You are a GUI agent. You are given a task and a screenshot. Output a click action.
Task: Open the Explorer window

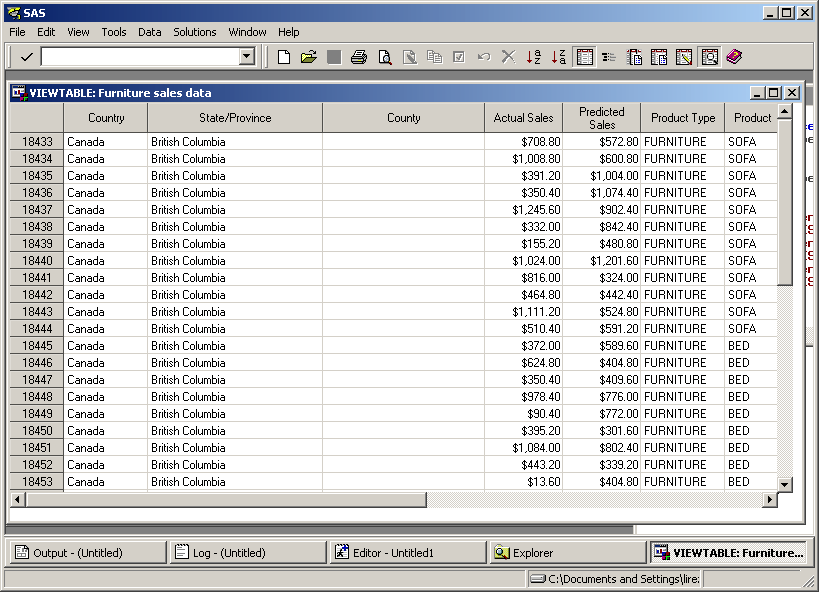[x=567, y=551]
